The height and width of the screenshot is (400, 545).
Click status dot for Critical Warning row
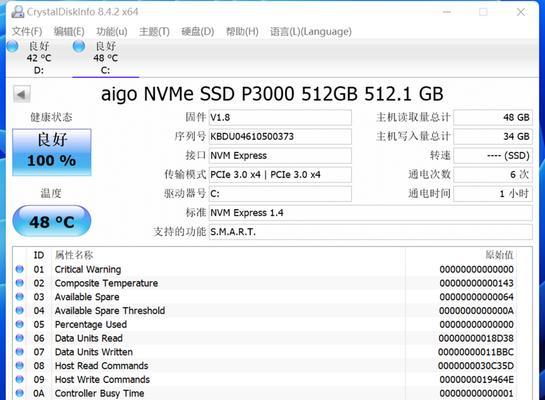pos(19,269)
